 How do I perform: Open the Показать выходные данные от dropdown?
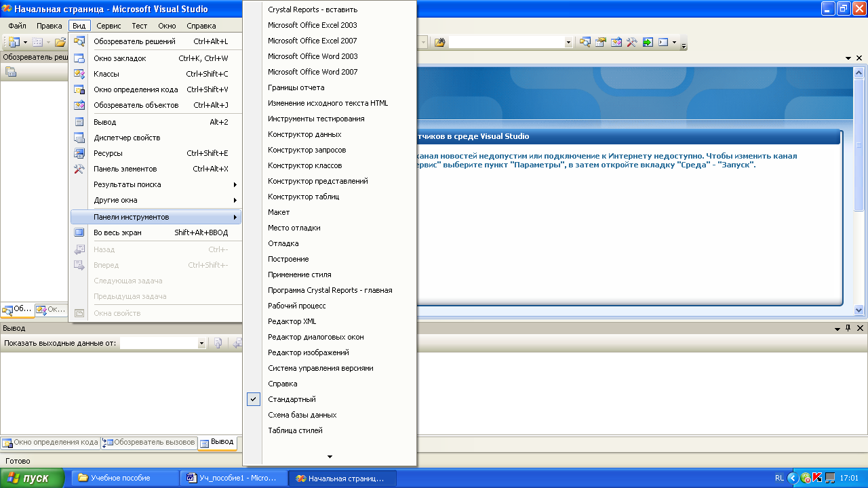click(201, 344)
